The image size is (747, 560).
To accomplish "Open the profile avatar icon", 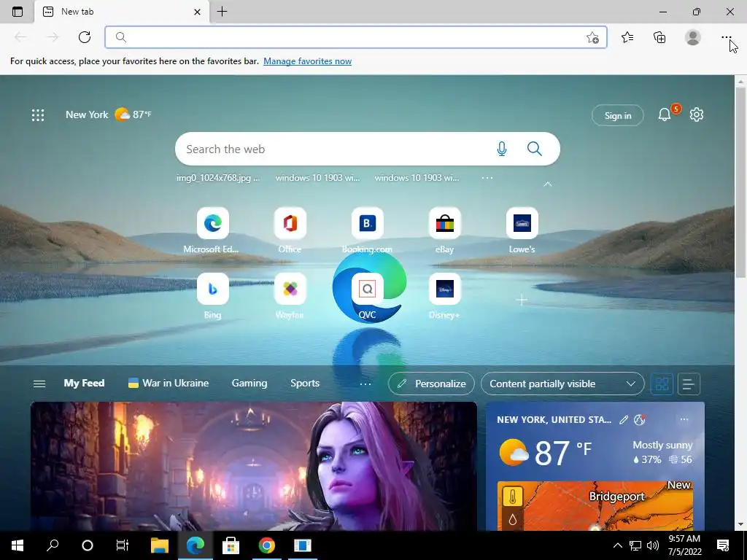I will tap(693, 37).
